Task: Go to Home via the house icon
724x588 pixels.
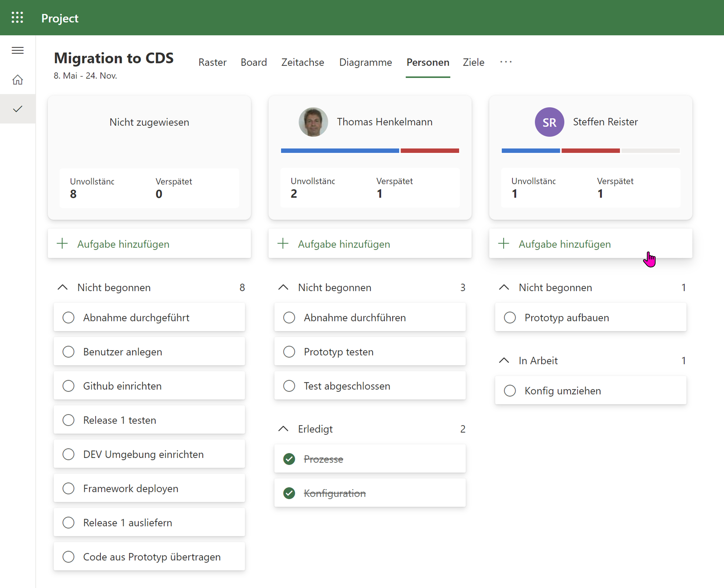Action: coord(17,80)
